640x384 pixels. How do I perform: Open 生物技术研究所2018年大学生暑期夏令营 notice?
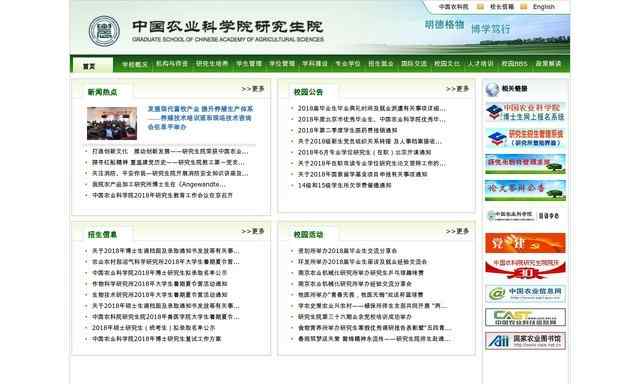pyautogui.click(x=160, y=295)
